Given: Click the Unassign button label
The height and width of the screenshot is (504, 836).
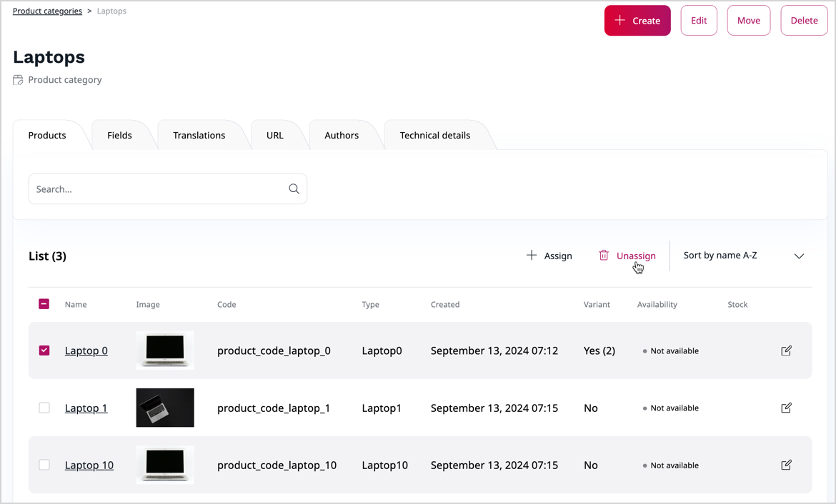Looking at the screenshot, I should [x=636, y=256].
